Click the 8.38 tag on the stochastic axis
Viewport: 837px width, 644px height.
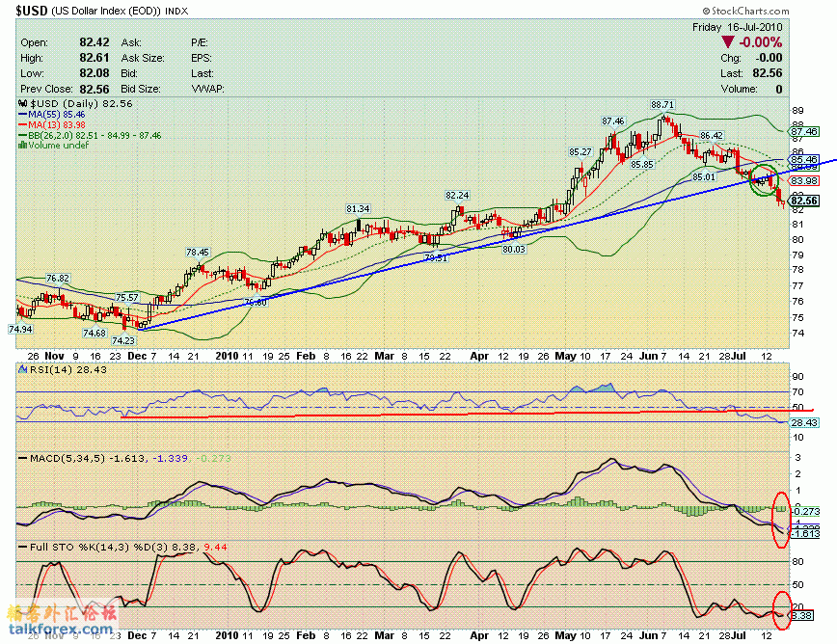click(x=801, y=615)
